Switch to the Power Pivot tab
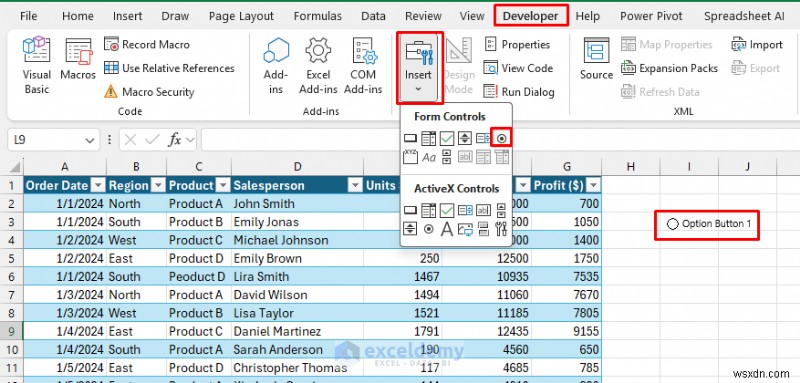 (x=651, y=16)
